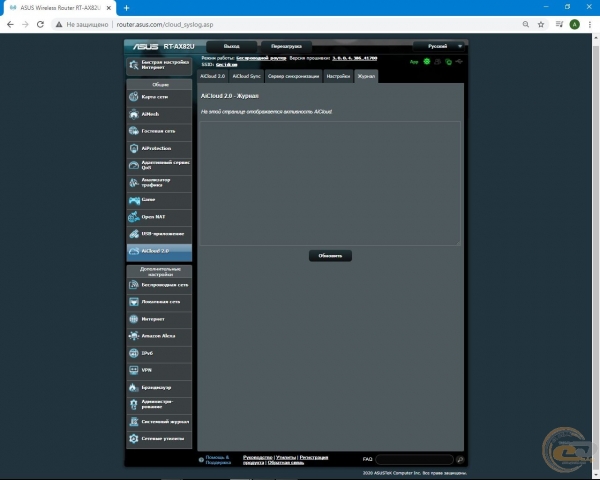Close the ASUS Wireless Router browser tab
This screenshot has height=480, width=600.
click(109, 8)
